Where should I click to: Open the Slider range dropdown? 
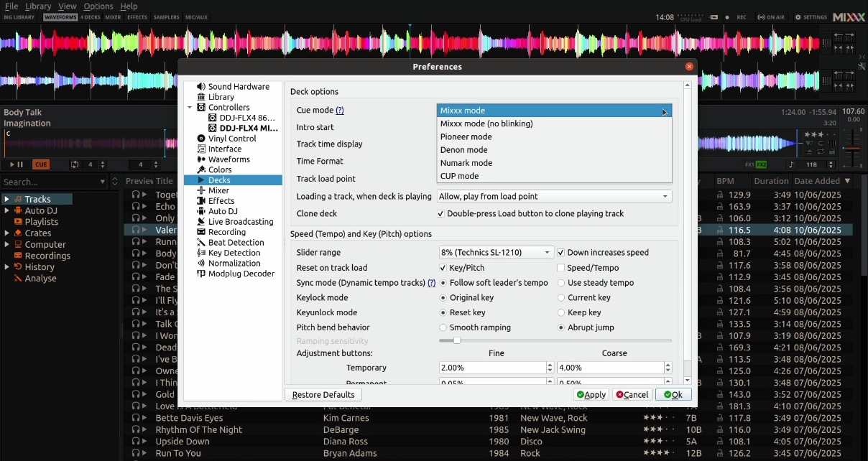[x=495, y=253]
